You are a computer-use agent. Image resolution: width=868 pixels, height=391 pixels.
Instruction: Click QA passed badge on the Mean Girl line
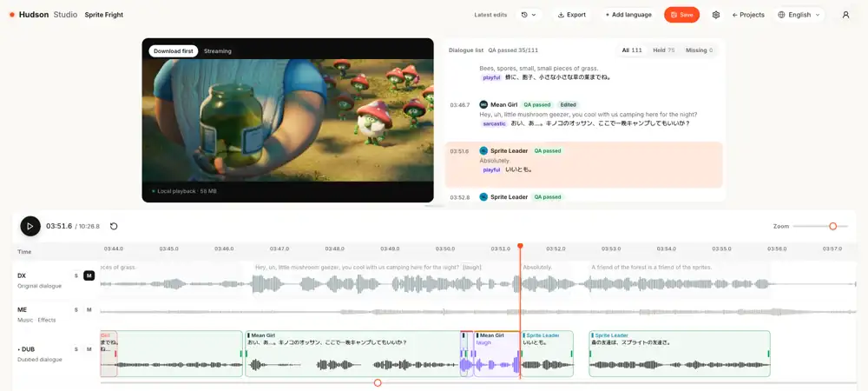537,104
